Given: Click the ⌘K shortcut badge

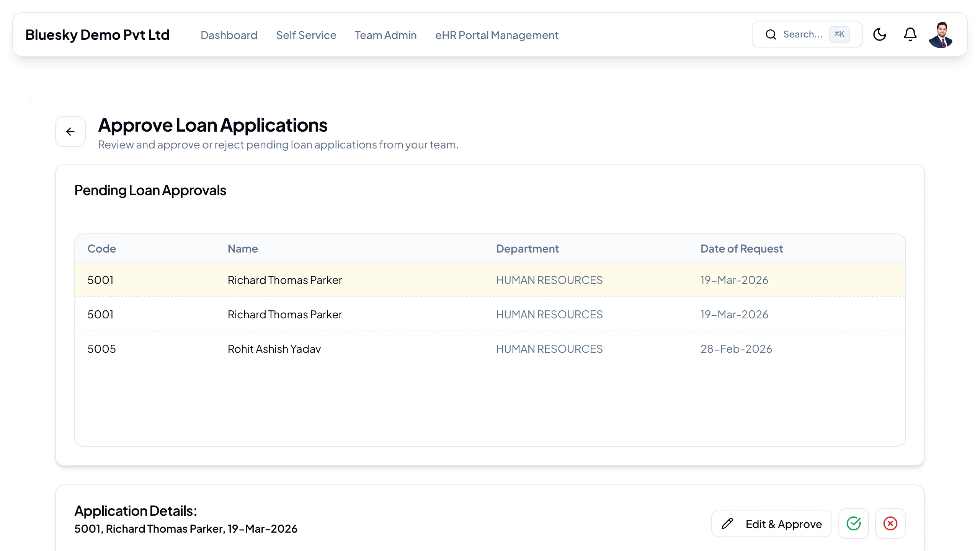Looking at the screenshot, I should pyautogui.click(x=840, y=34).
